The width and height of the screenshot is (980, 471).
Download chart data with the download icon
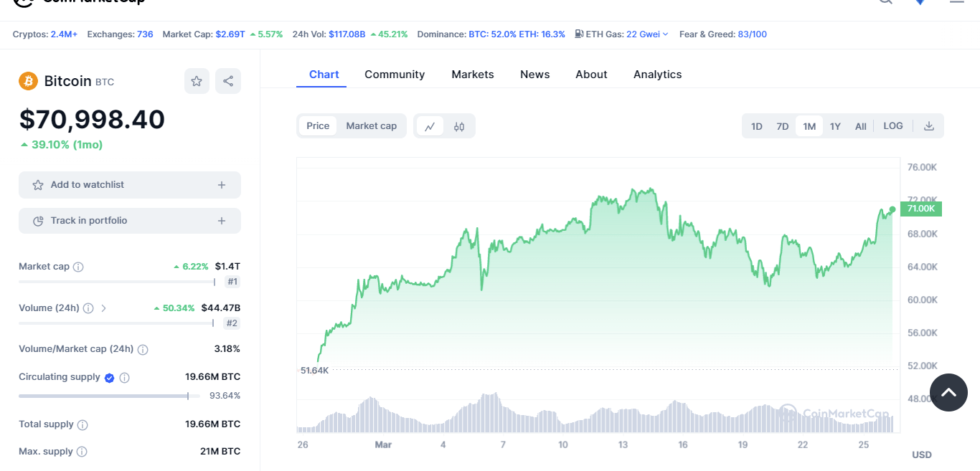(x=929, y=126)
